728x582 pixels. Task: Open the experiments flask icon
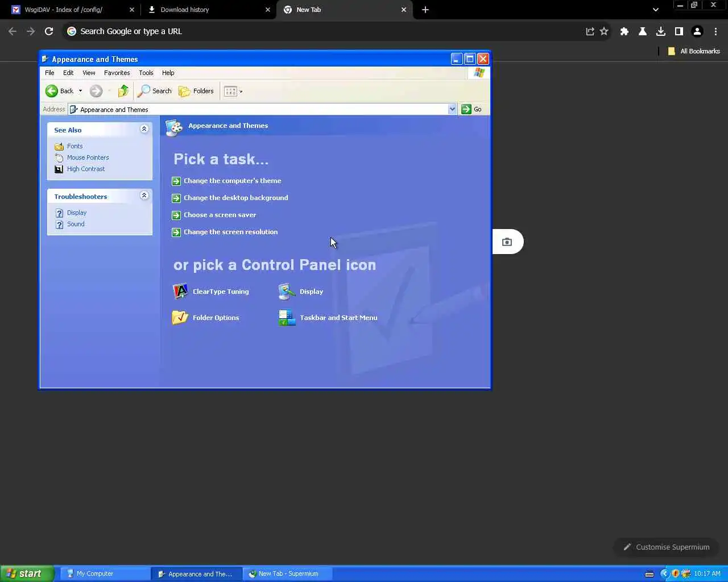coord(643,31)
